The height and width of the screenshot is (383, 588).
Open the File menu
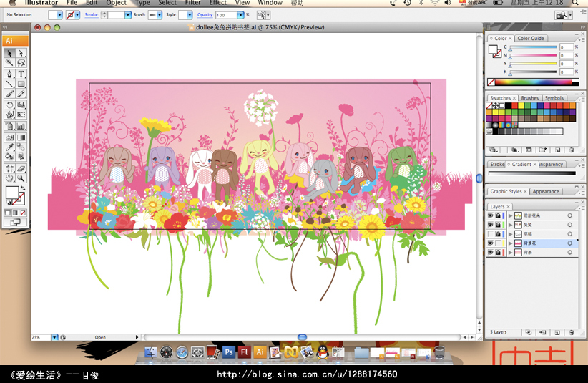(72, 3)
